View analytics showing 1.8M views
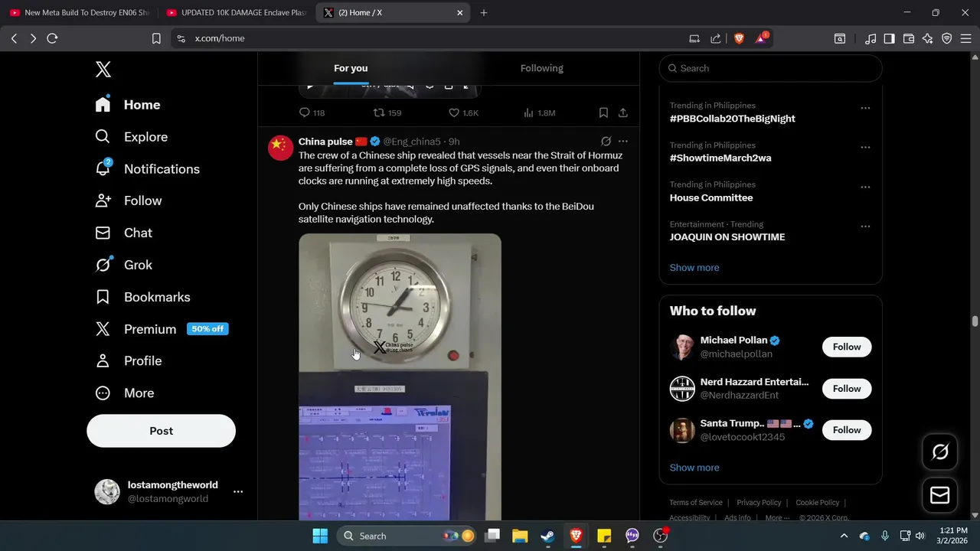The image size is (980, 551). tap(539, 112)
